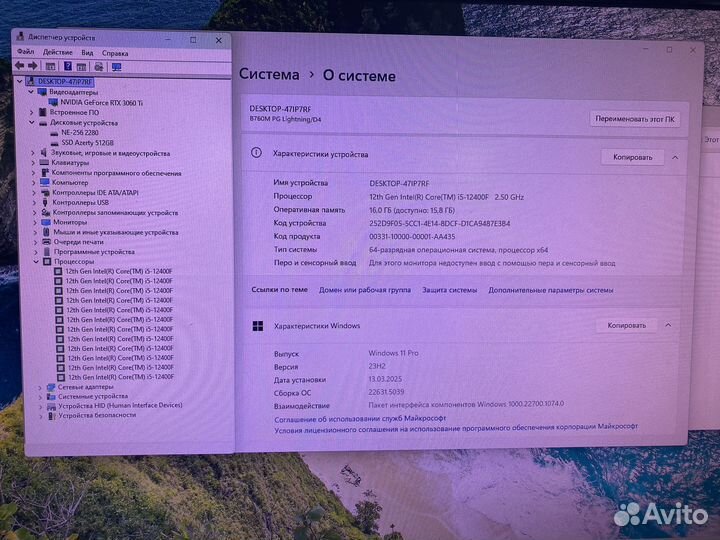Collapse the DESKTOP-47IP7RF root node arrow
This screenshot has height=540, width=720.
(x=20, y=81)
